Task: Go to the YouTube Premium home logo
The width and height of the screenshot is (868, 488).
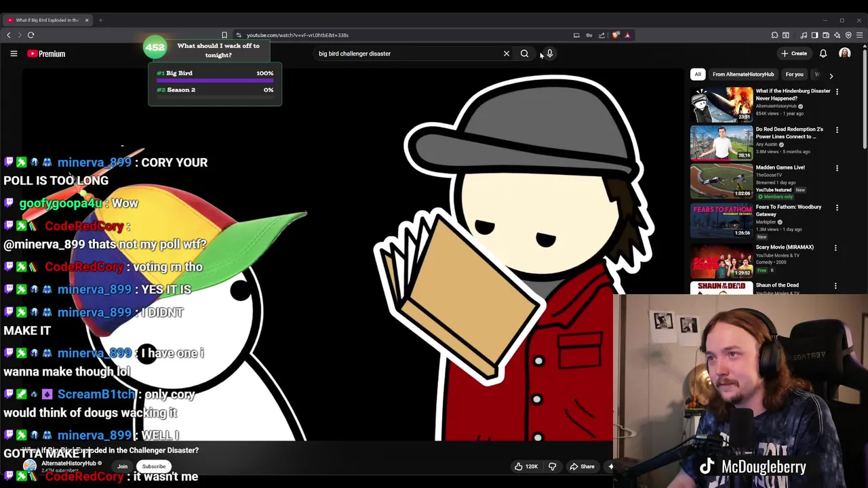Action: [x=46, y=54]
